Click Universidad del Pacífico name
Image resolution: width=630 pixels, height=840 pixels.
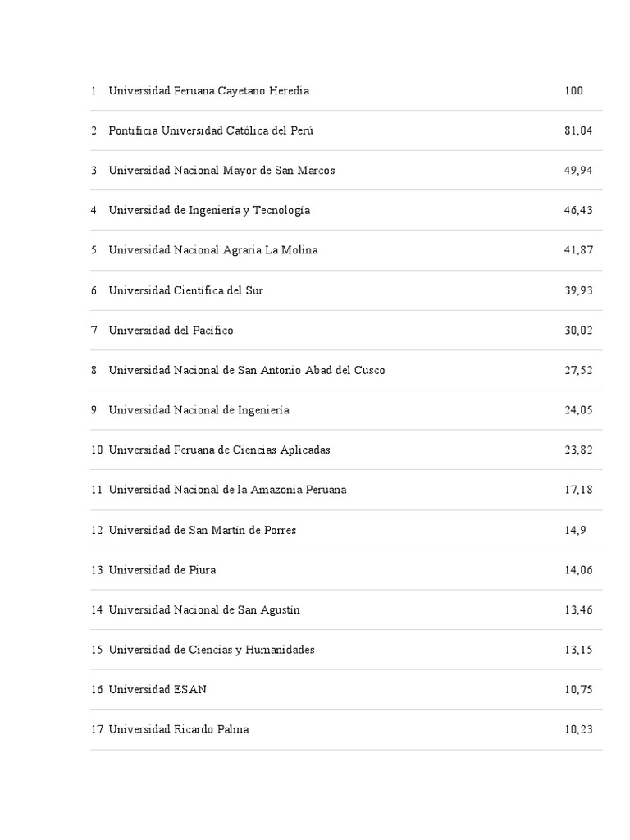click(x=171, y=330)
